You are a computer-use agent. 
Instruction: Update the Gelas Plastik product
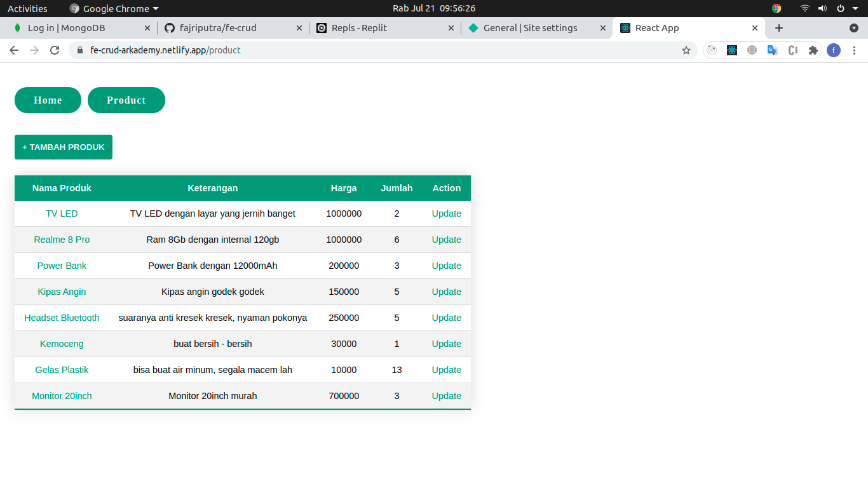coord(446,369)
